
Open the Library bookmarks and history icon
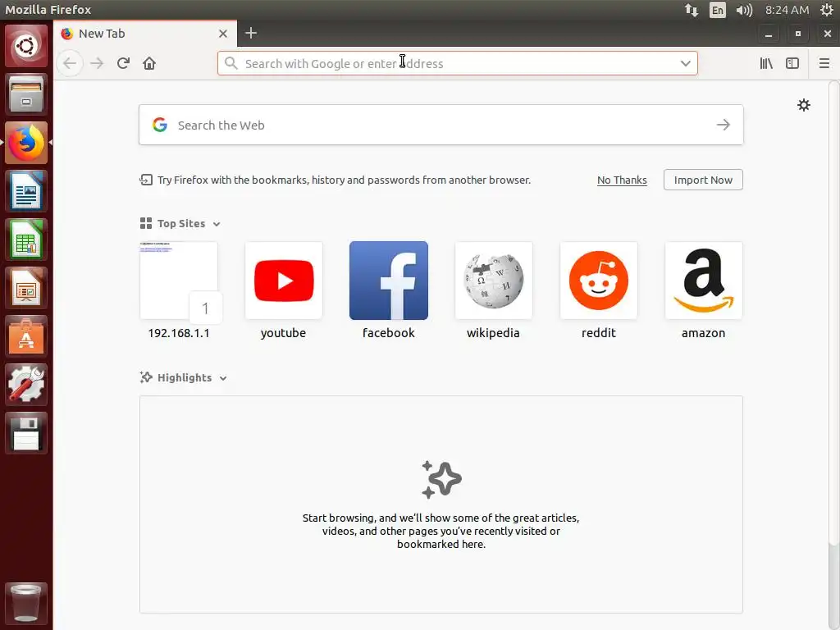766,63
